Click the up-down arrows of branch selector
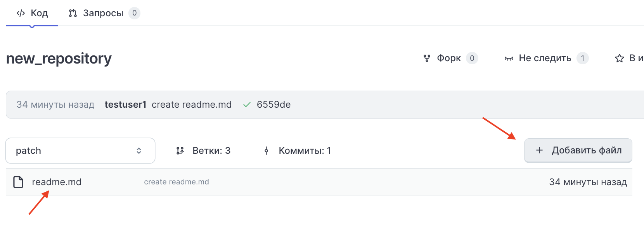This screenshot has width=644, height=227. pyautogui.click(x=139, y=151)
